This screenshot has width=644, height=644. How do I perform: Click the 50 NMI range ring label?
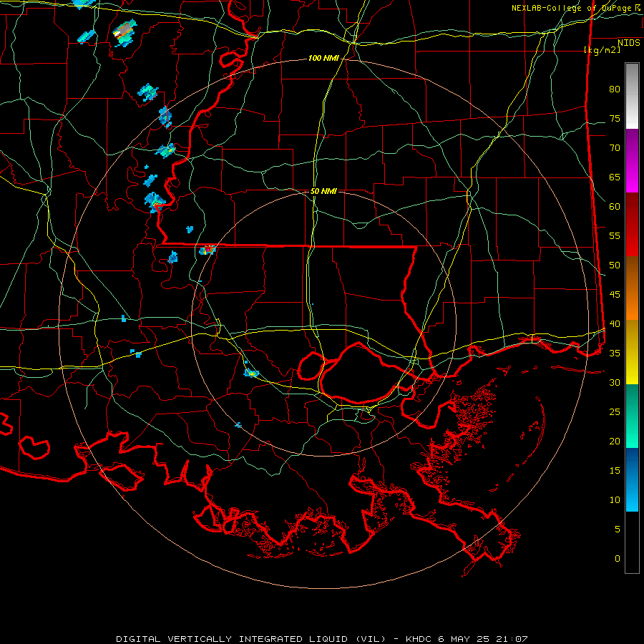point(323,191)
